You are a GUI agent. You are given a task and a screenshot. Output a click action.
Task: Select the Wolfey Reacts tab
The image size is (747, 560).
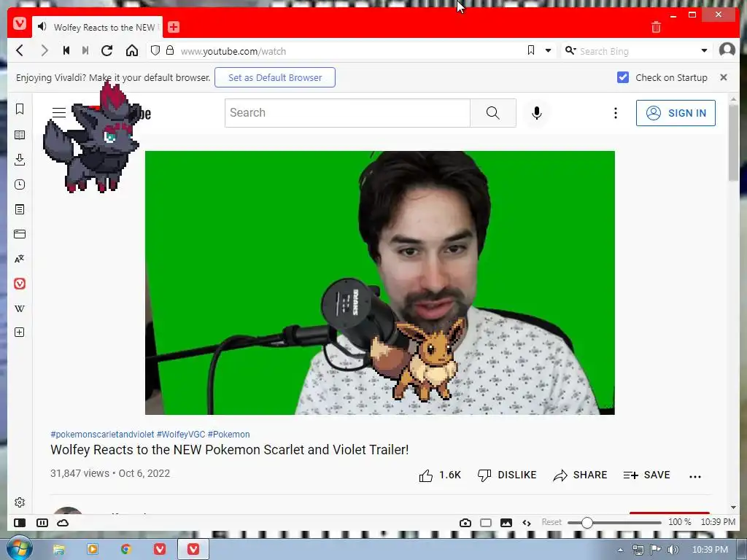click(x=98, y=27)
